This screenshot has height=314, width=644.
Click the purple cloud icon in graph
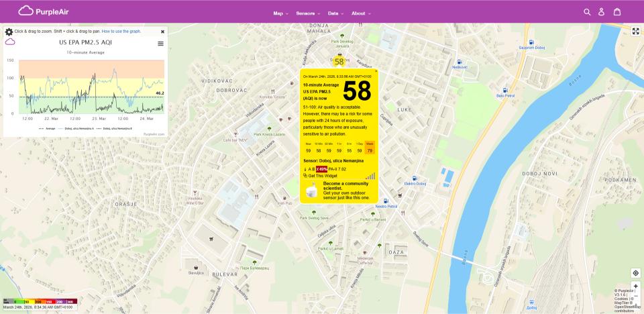click(10, 42)
